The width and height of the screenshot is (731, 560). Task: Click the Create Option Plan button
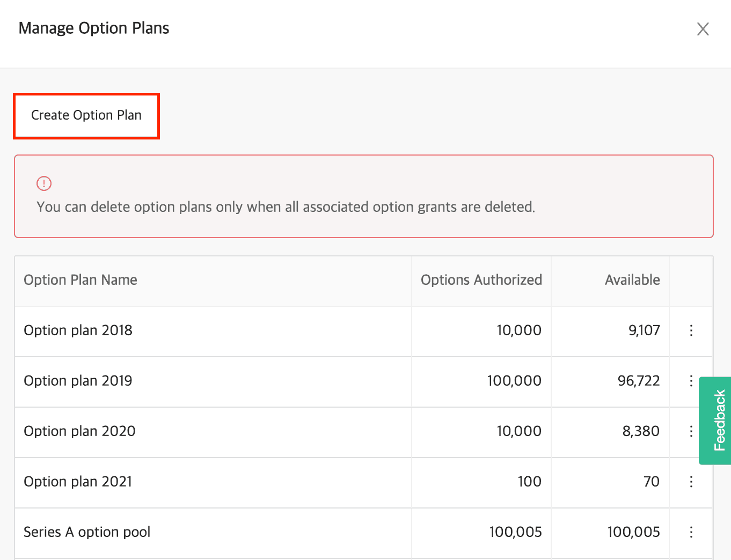coord(86,115)
